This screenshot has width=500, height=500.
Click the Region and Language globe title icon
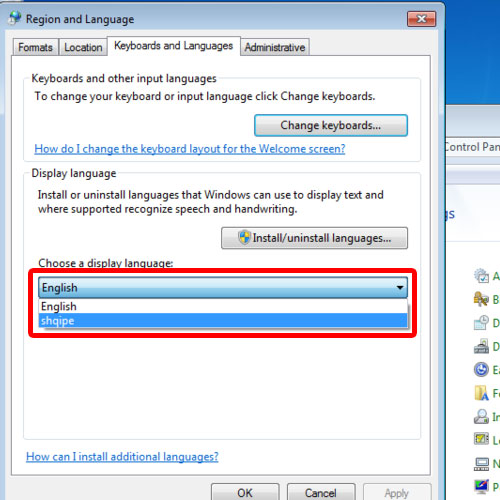click(15, 18)
